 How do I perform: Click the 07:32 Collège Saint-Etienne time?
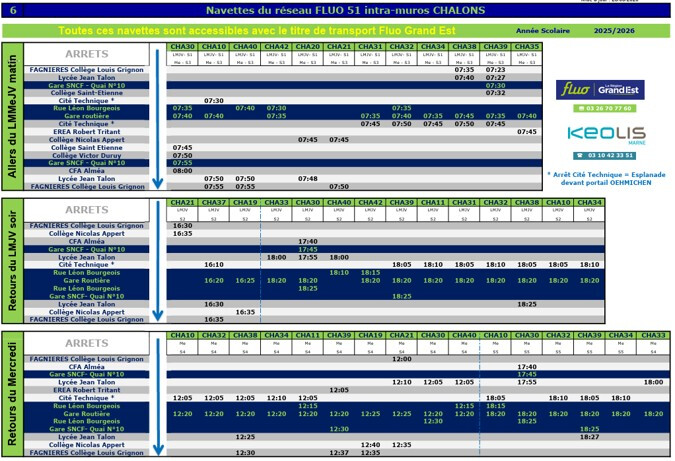click(495, 93)
